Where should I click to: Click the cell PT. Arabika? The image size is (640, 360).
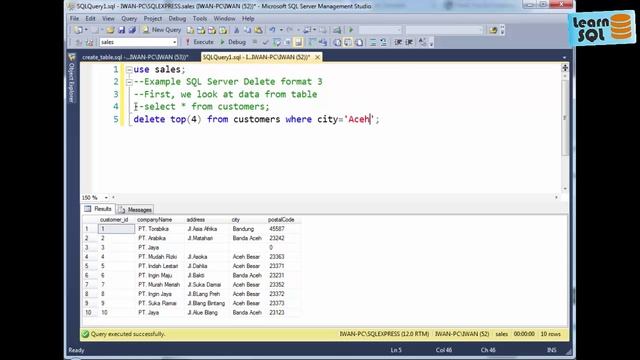coord(152,238)
